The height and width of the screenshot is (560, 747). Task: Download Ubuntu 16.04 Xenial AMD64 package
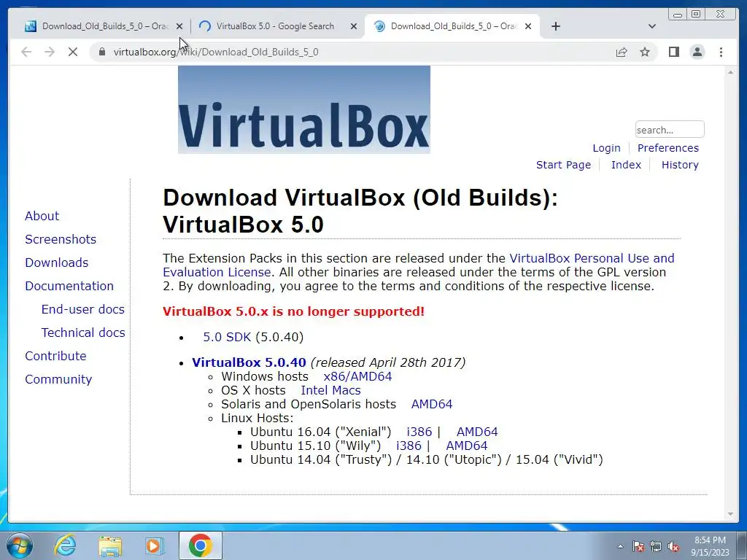pos(477,432)
